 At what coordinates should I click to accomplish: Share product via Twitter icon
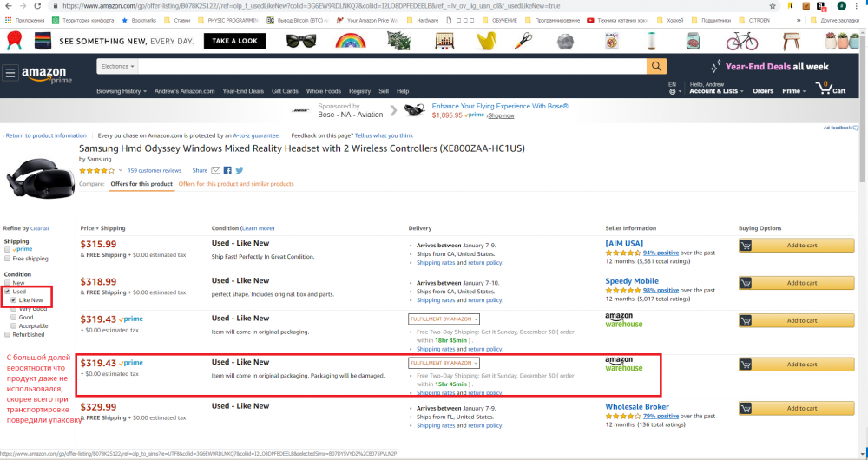click(239, 170)
